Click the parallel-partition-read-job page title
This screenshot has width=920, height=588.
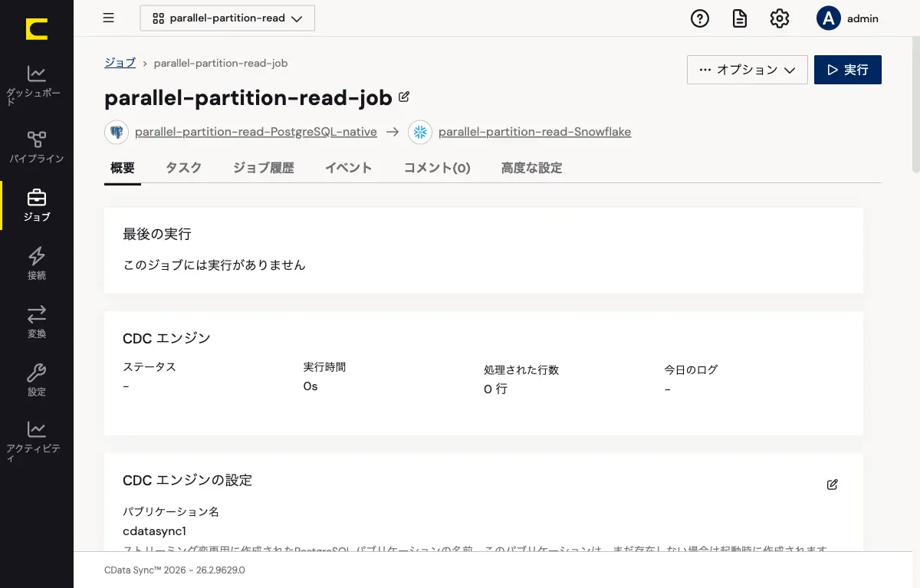tap(248, 97)
